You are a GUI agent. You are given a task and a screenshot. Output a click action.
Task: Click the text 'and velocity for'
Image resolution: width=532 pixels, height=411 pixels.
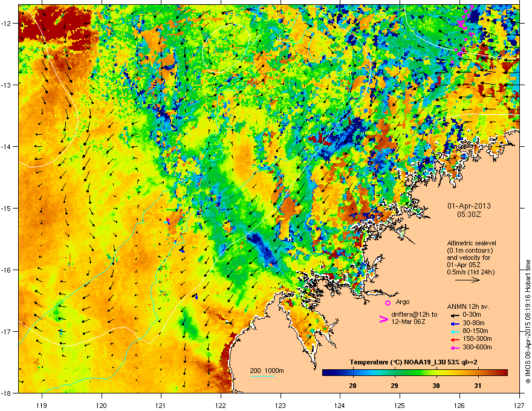click(468, 257)
